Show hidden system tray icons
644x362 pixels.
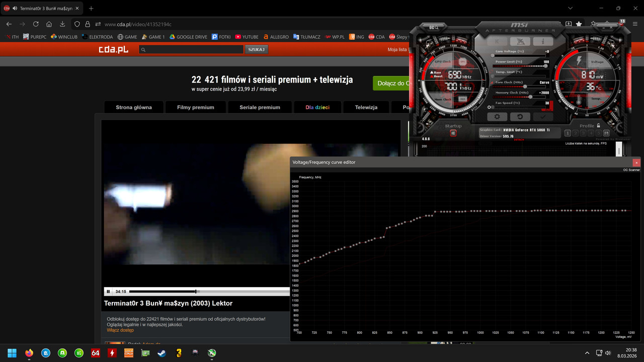pos(587,353)
